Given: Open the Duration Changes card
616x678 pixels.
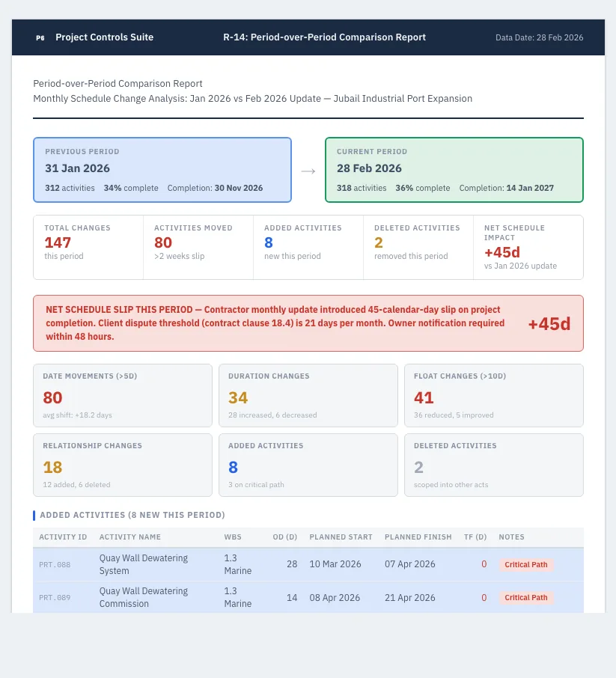Looking at the screenshot, I should tap(308, 396).
